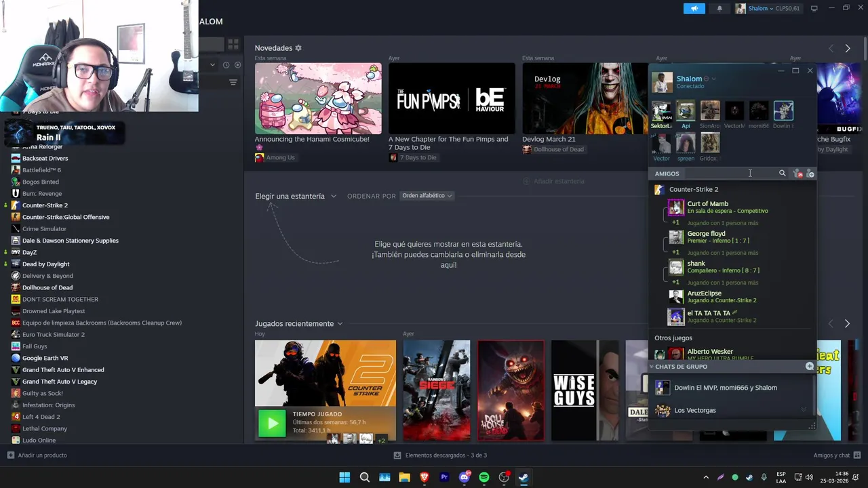Select Left 4 Dead 2 in library
This screenshot has height=488, width=868.
pyautogui.click(x=41, y=417)
